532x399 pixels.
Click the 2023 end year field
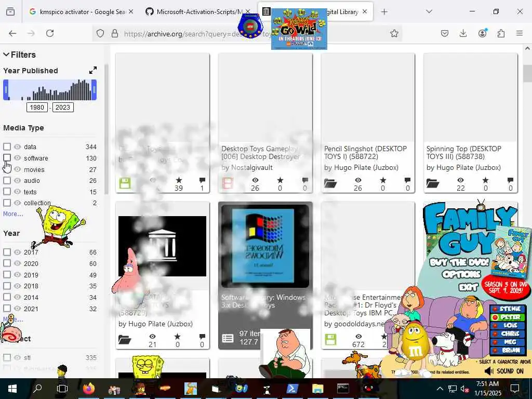[63, 107]
